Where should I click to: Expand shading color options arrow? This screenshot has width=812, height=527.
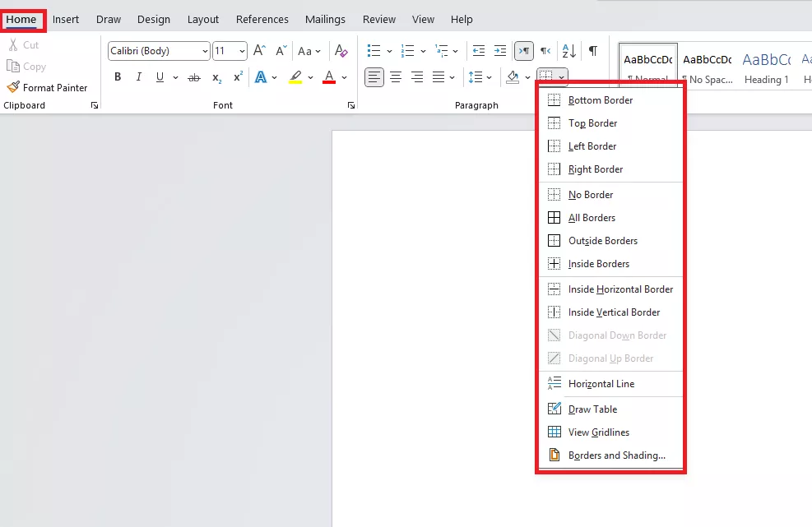tap(527, 77)
